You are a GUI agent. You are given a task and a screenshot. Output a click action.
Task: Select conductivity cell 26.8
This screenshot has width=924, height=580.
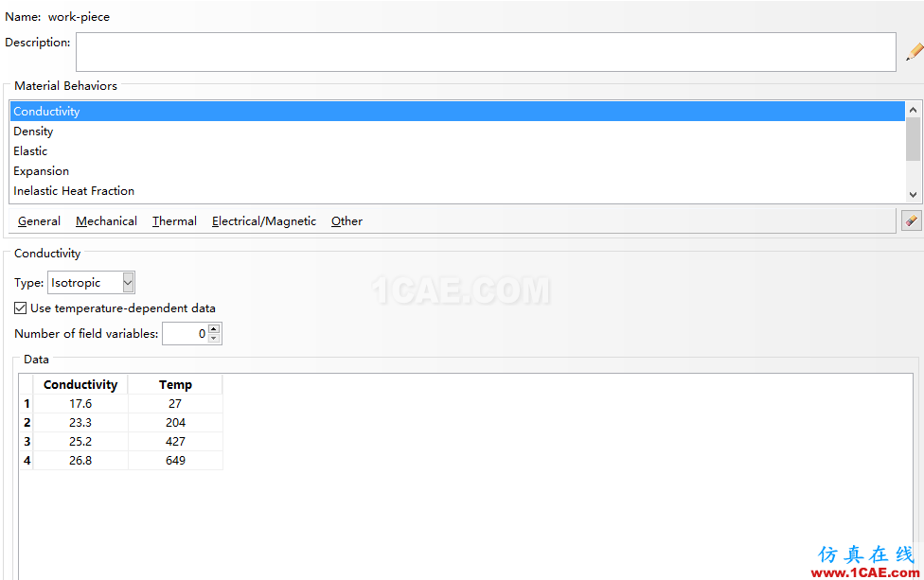[80, 461]
